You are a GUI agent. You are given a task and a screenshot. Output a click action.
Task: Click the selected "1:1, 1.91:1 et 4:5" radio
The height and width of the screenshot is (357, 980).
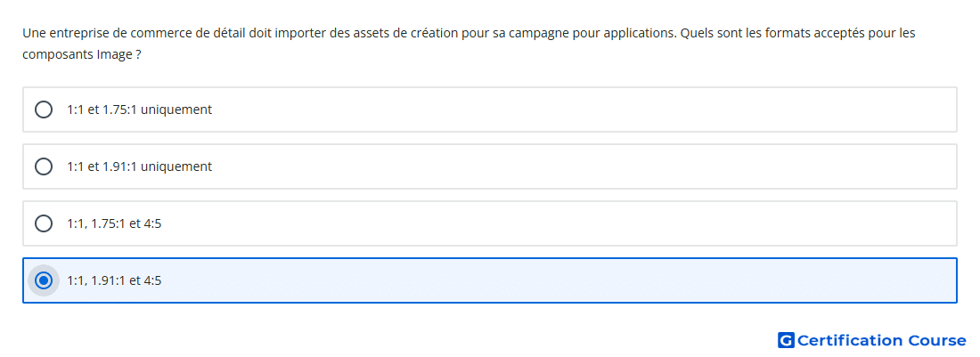(44, 280)
